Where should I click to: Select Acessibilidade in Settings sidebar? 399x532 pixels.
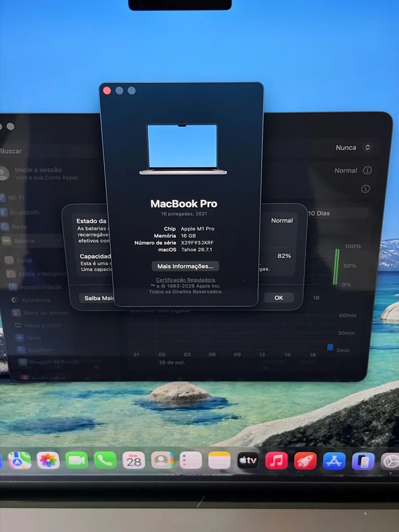click(35, 287)
